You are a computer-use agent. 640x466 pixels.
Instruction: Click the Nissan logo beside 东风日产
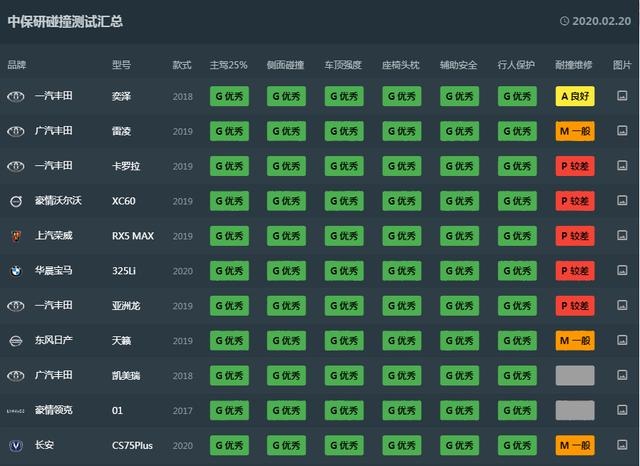15,340
